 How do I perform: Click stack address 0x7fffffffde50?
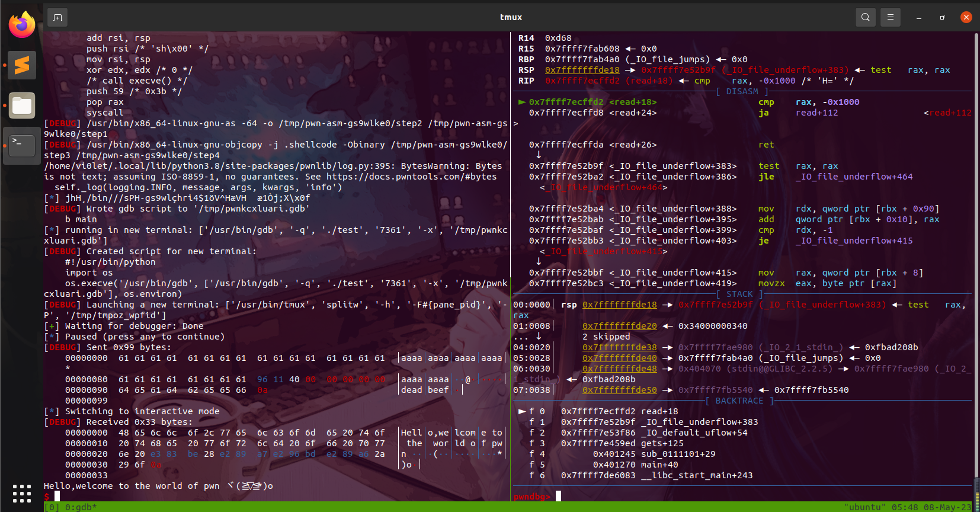pos(619,390)
